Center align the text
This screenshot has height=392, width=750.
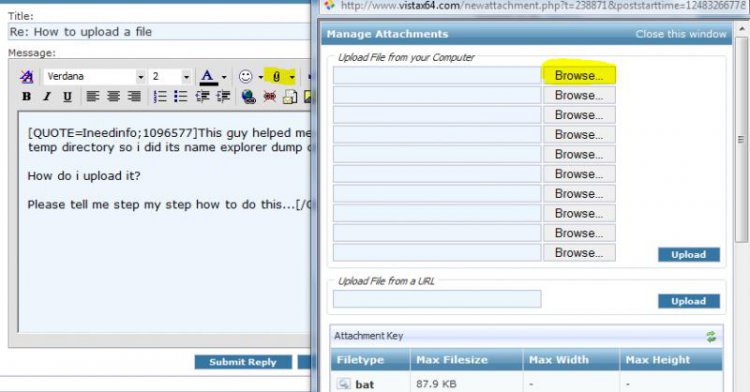[113, 97]
